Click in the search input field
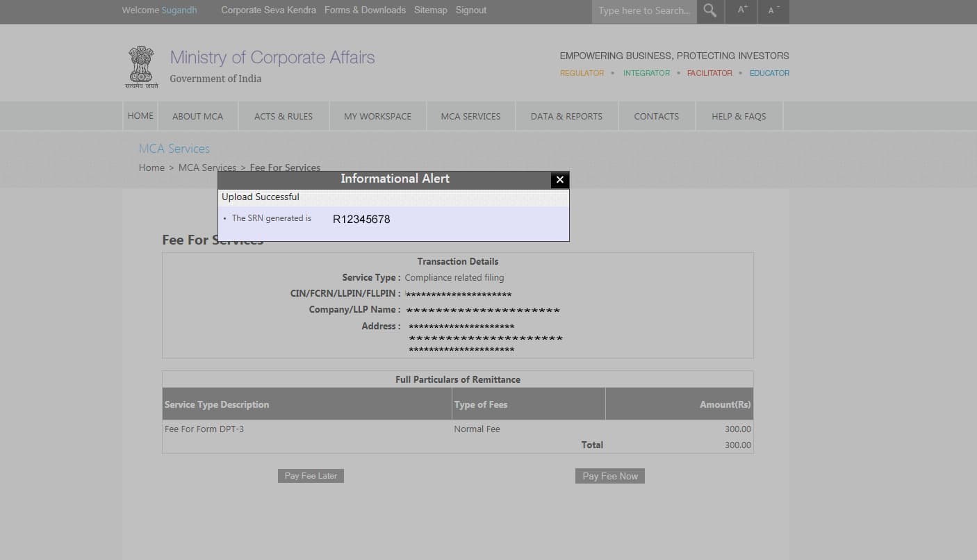This screenshot has height=560, width=977. [x=644, y=11]
